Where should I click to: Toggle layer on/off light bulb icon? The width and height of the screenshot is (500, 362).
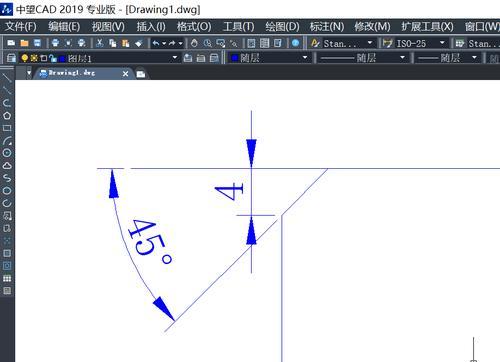coord(24,58)
